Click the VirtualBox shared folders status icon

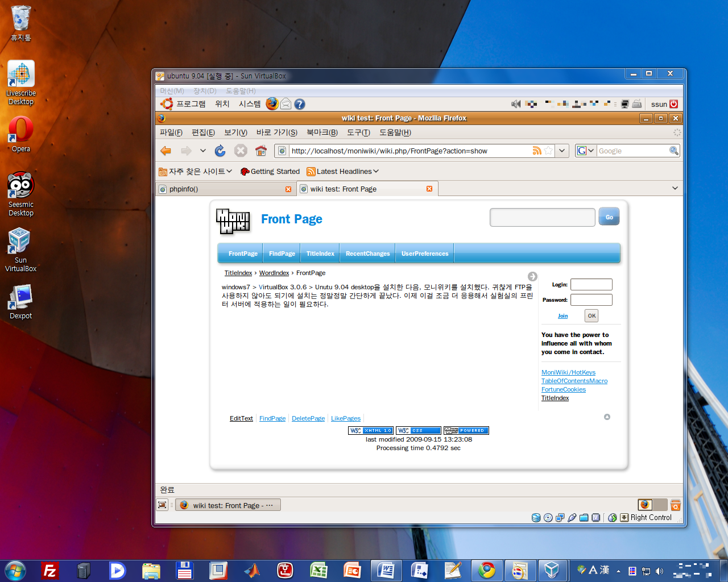(584, 517)
